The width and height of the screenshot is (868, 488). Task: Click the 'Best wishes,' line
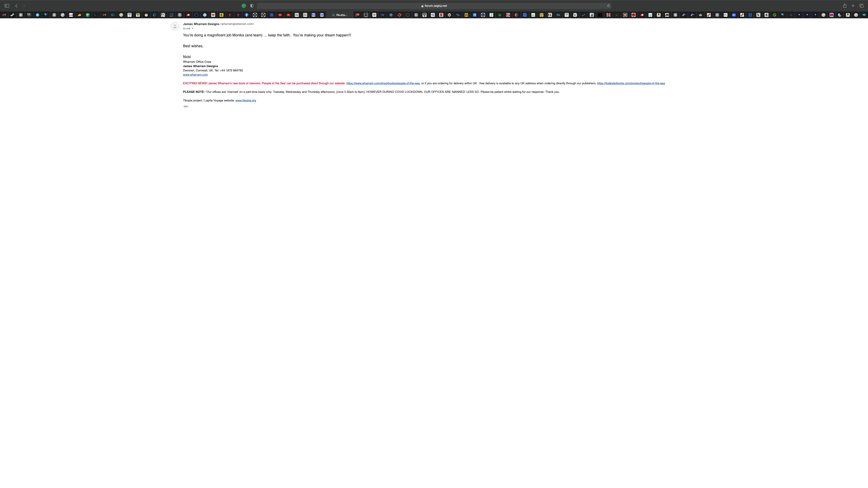click(193, 46)
